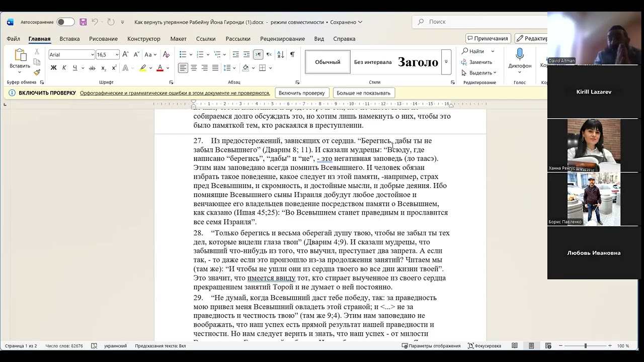644x362 pixels.
Task: Click the Cut scissors icon
Action: click(x=37, y=52)
